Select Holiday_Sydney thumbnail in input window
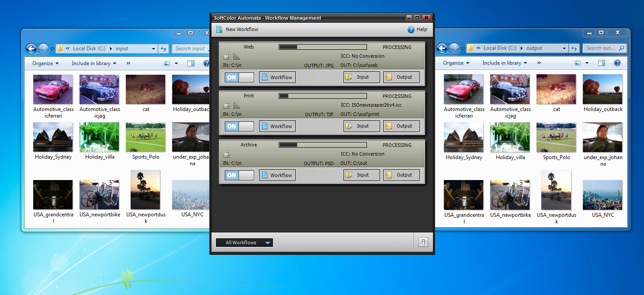Viewport: 644px width, 295px height. (x=53, y=137)
